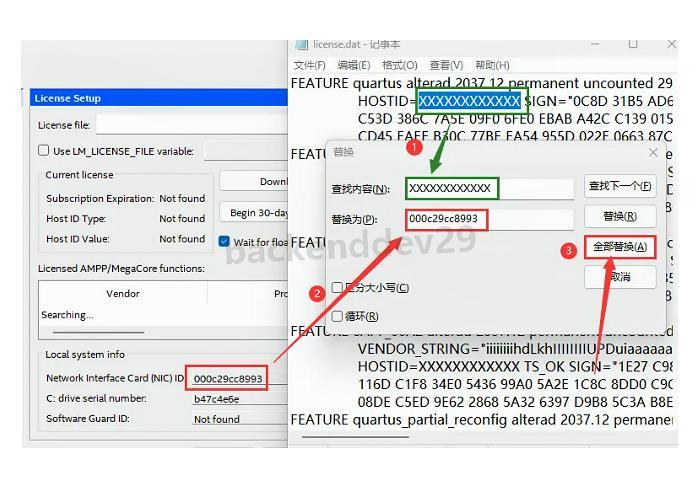Image resolution: width=700 pixels, height=488 pixels.
Task: Open the 查看(V) menu
Action: 446,65
